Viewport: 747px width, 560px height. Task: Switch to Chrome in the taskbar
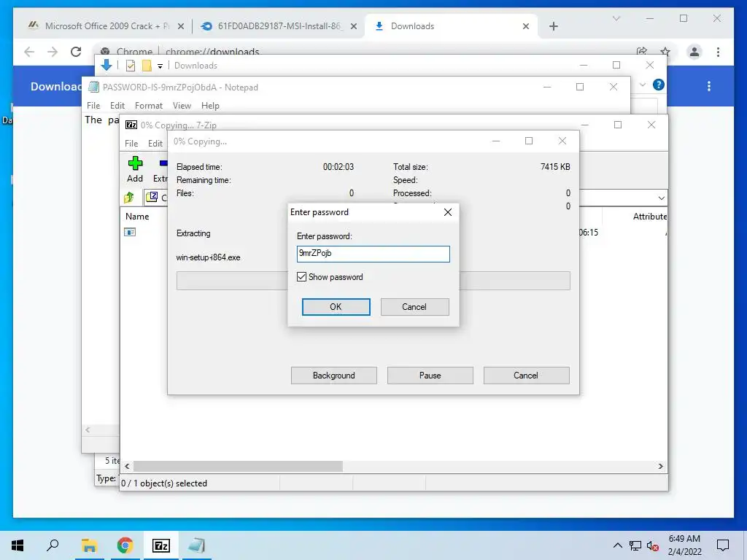(x=125, y=545)
